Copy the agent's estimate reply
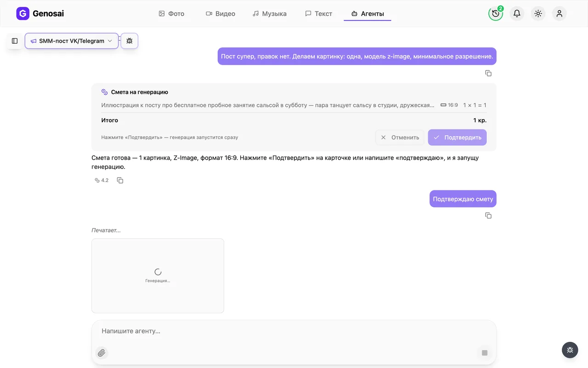 (120, 180)
